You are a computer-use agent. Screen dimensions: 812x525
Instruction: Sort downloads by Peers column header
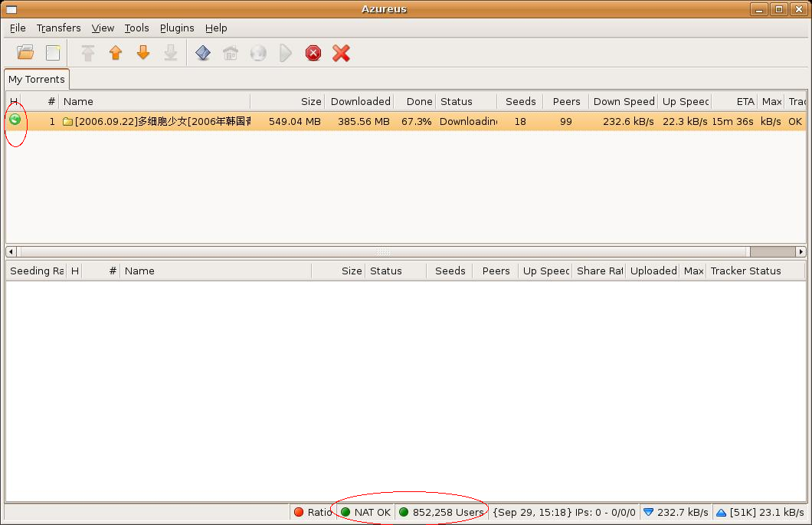point(565,102)
